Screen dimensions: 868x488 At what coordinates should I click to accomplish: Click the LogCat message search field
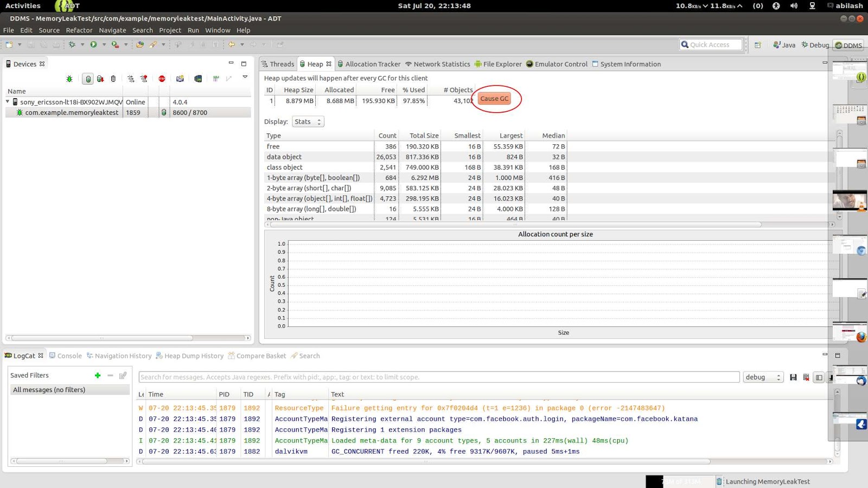tap(439, 377)
